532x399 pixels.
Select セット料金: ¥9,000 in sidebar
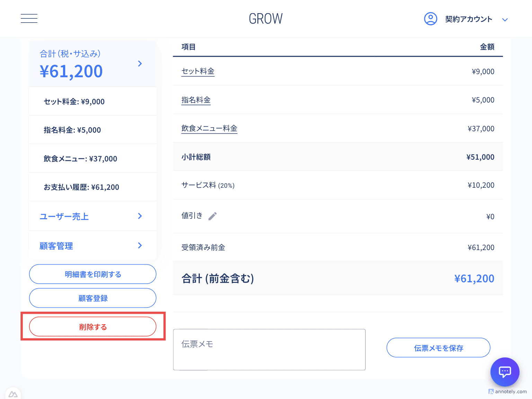74,101
